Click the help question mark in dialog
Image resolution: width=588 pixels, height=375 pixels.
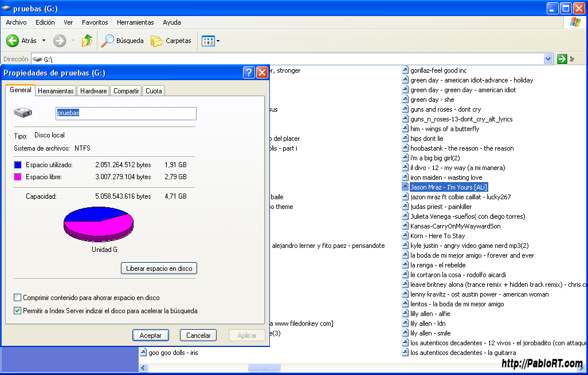point(249,73)
